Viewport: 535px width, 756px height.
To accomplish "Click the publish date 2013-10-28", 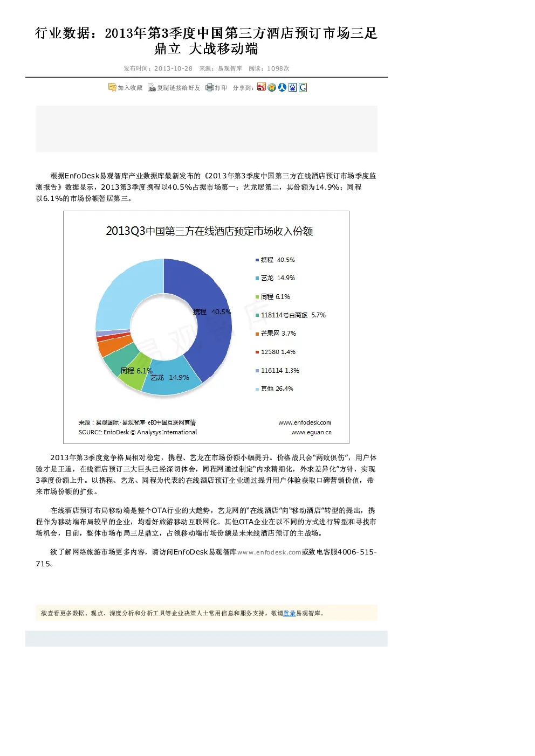I will click(173, 68).
